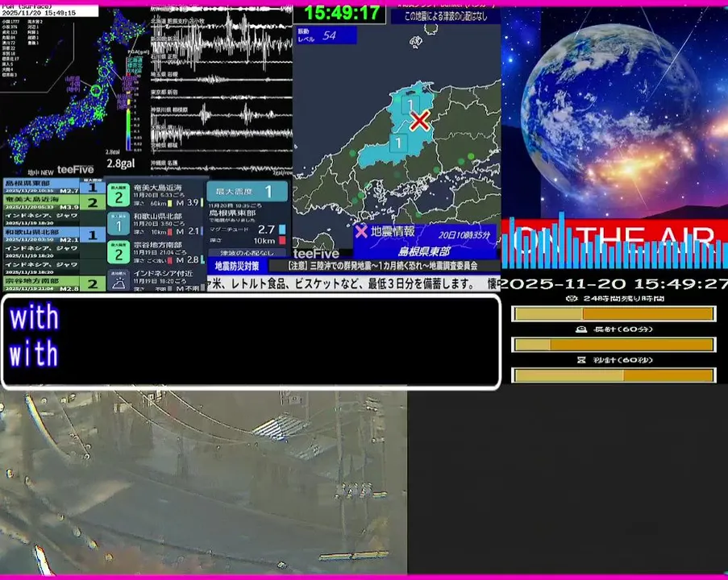Click the yellow depth marker after 60km

point(170,203)
